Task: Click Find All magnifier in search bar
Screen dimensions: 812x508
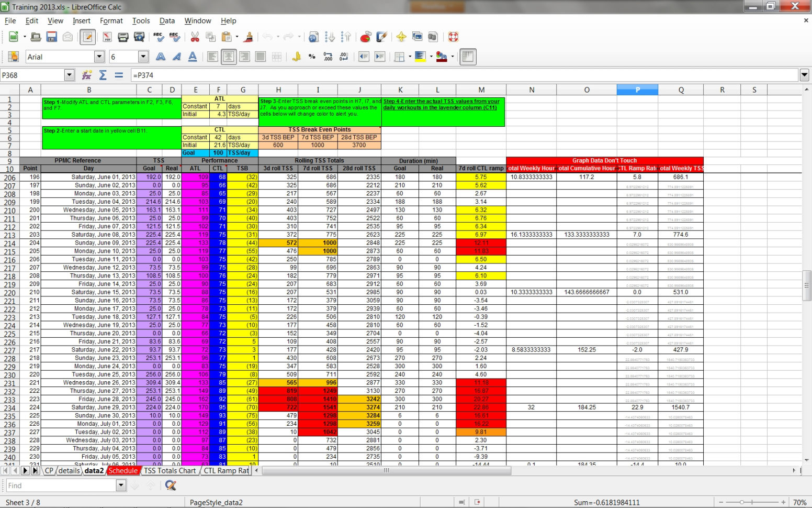Action: tap(171, 485)
